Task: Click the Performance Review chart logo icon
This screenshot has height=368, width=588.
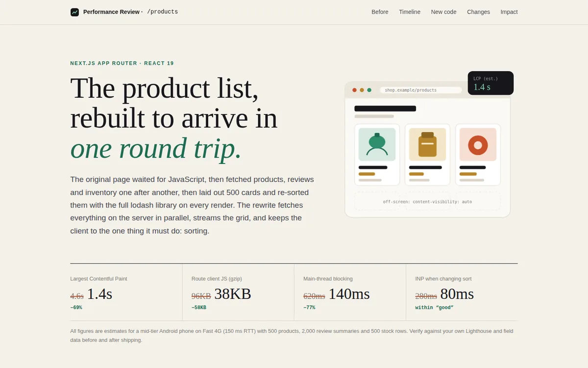Action: click(x=74, y=12)
